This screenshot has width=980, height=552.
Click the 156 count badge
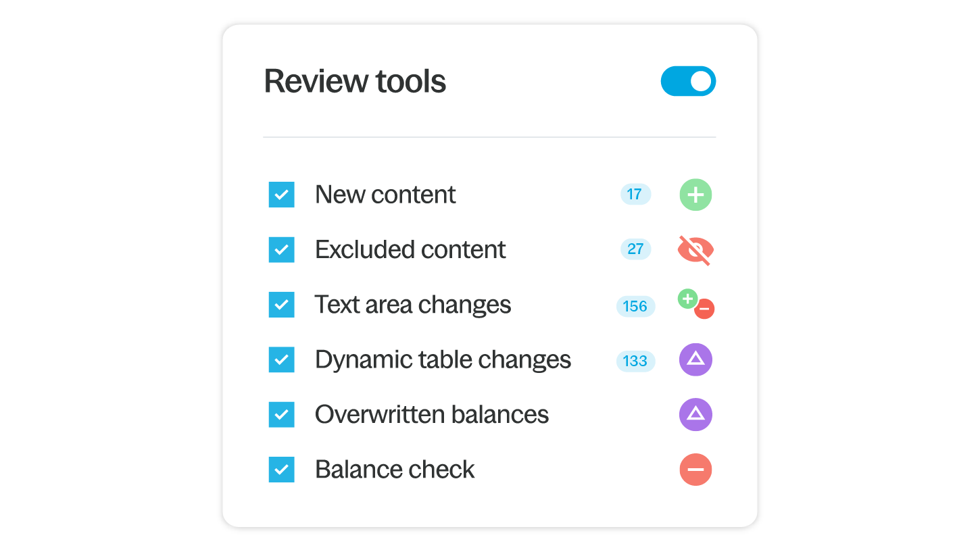635,306
